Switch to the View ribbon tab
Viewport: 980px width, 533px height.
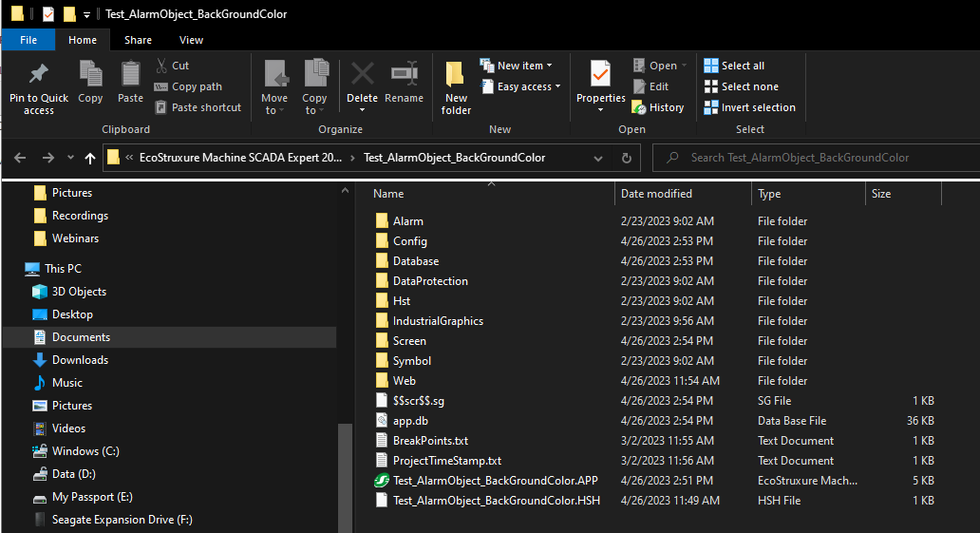191,40
